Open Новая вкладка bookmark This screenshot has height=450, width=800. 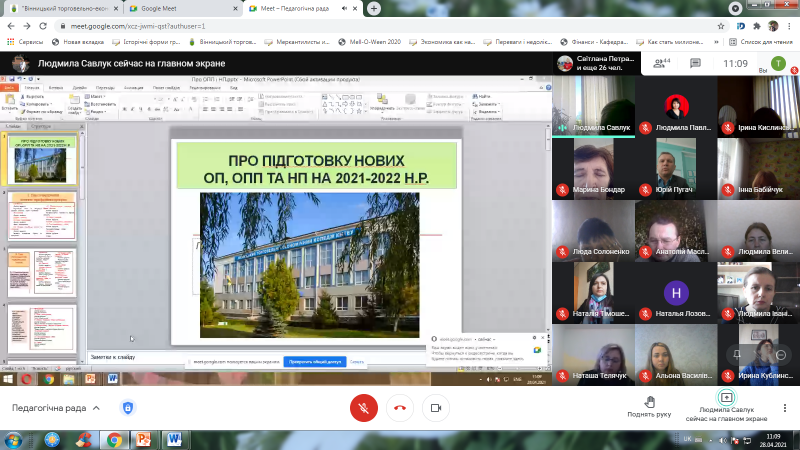pyautogui.click(x=78, y=42)
